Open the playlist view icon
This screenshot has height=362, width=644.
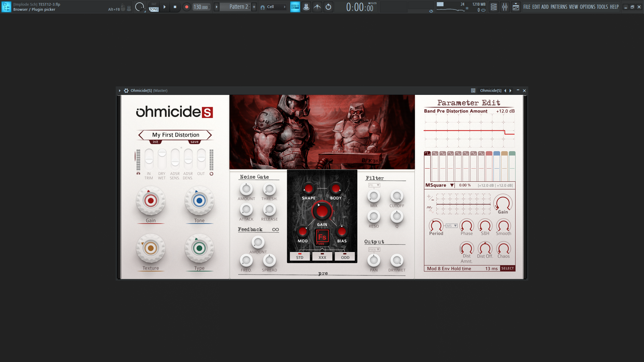tap(494, 7)
